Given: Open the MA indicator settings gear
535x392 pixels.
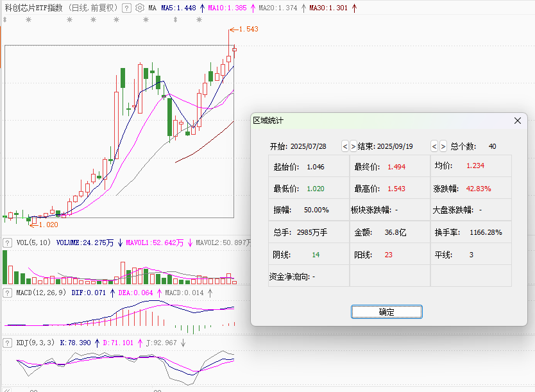Looking at the screenshot, I should coord(140,8).
